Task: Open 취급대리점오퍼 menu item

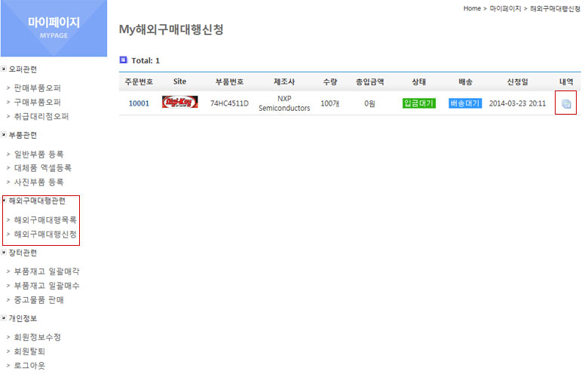Action: pos(41,117)
